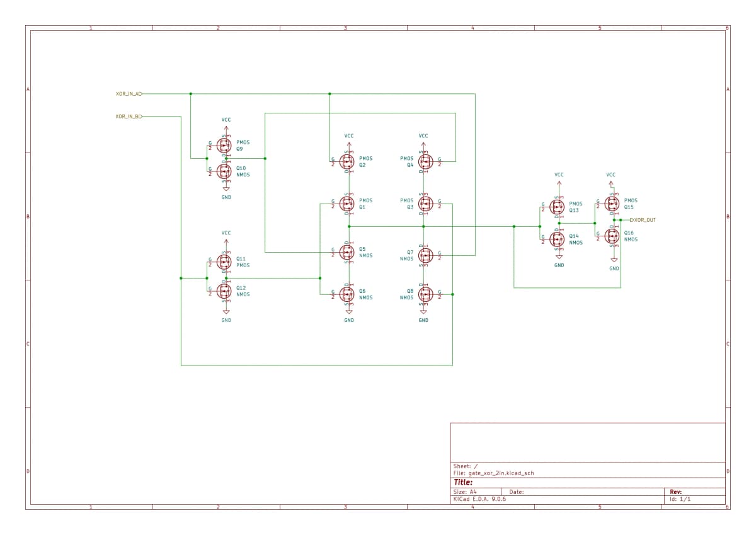The height and width of the screenshot is (535, 756).
Task: Select the Q9 PMOS transistor symbol
Action: coord(224,146)
